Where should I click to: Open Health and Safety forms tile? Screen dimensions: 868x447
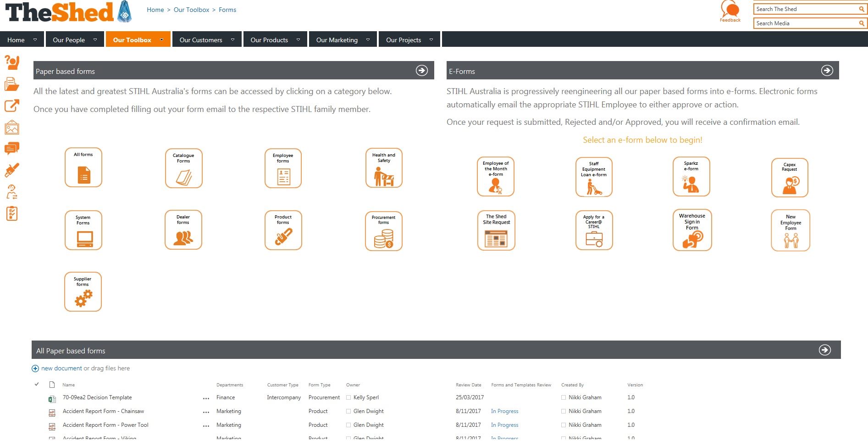[x=384, y=168]
